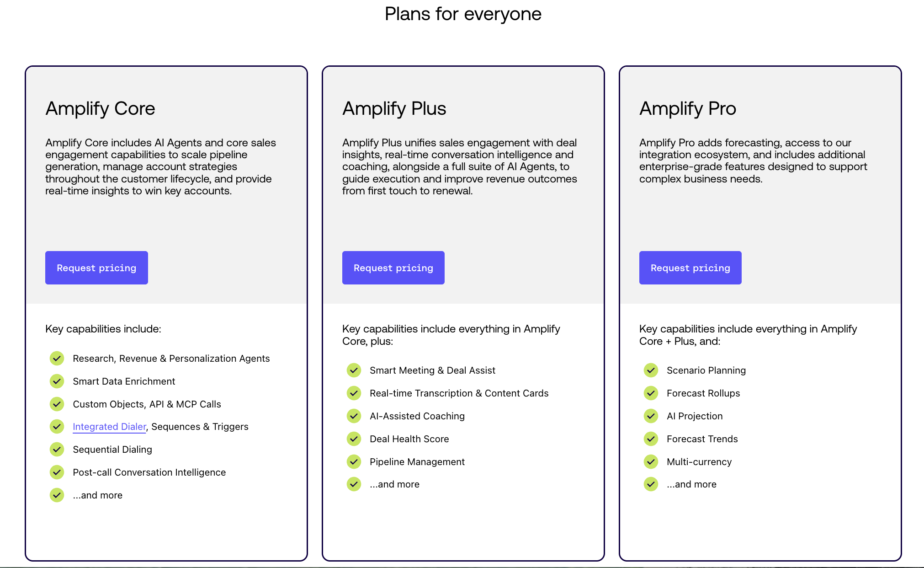Select the checkmark for Multi-currency
The height and width of the screenshot is (568, 924).
coord(650,461)
